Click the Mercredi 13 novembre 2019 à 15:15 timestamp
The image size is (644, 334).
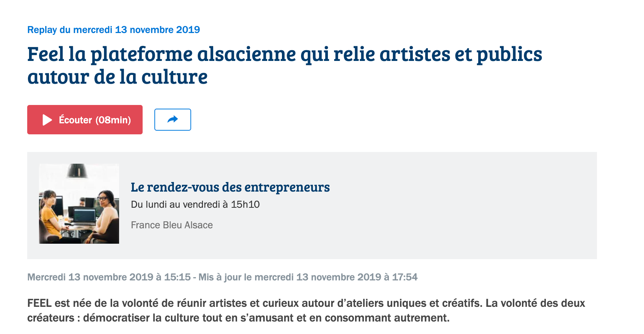109,277
